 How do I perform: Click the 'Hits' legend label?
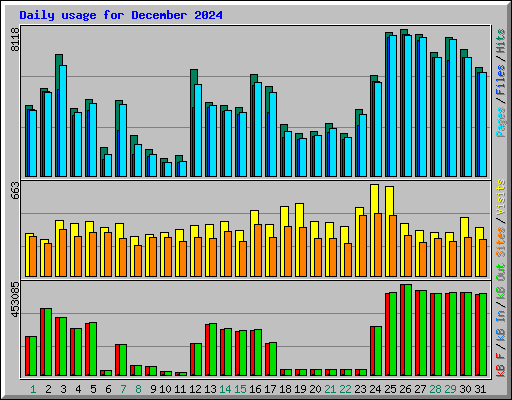click(x=501, y=41)
